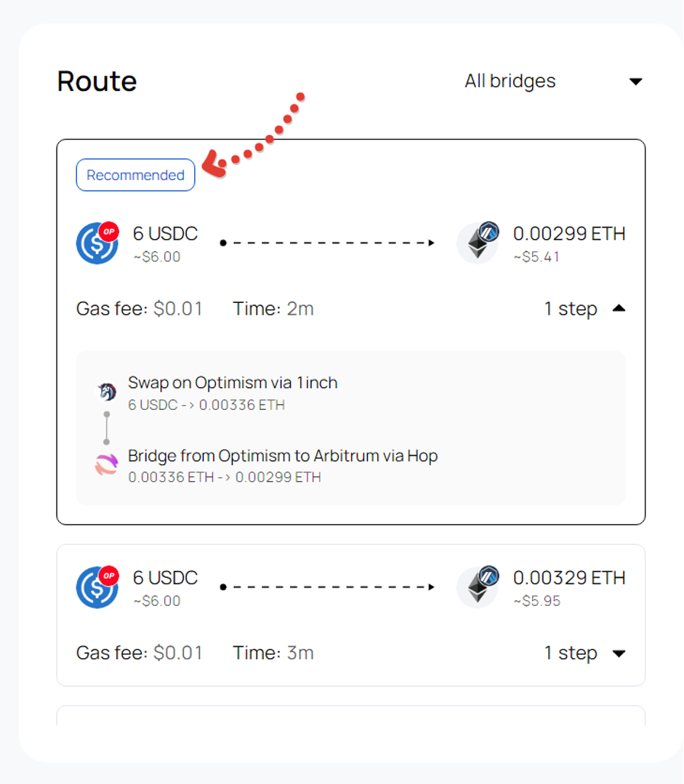Click Bridge from Optimism to Arbitrum via Hop
The image size is (684, 784).
click(283, 456)
